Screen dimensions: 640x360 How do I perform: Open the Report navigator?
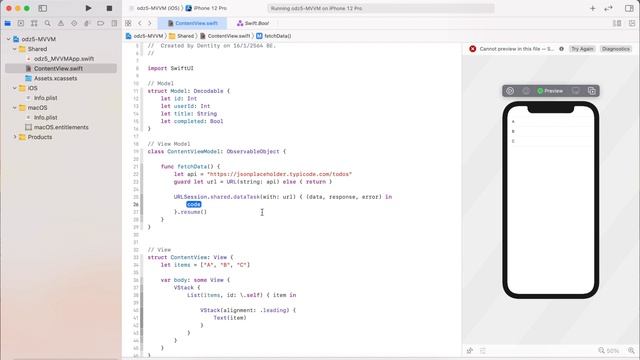[114, 23]
